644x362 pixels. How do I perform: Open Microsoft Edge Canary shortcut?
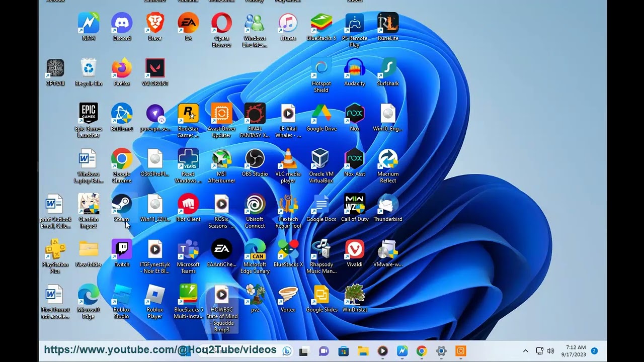click(x=255, y=256)
